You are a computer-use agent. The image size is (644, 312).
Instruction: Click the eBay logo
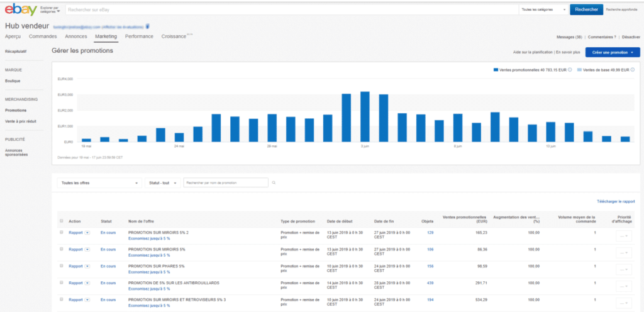coord(21,9)
